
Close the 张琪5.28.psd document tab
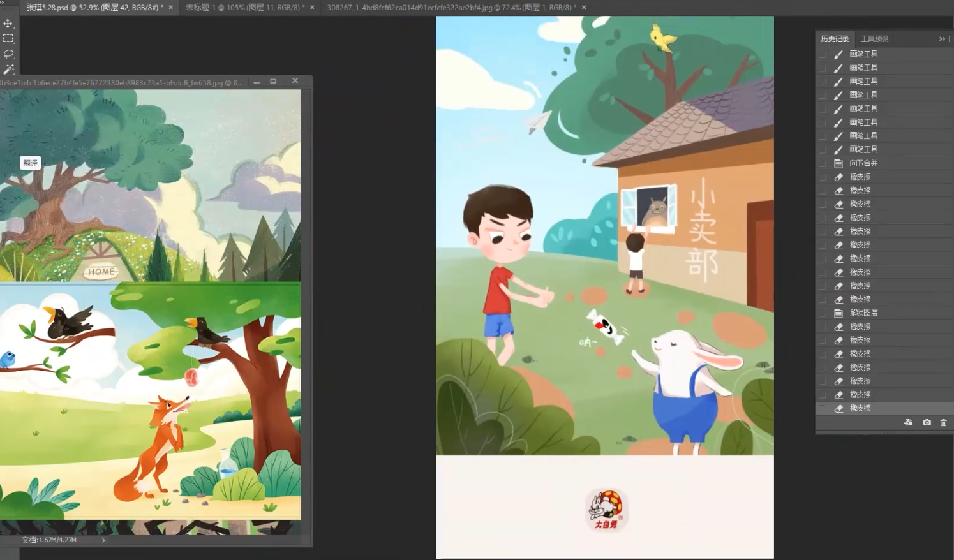170,8
